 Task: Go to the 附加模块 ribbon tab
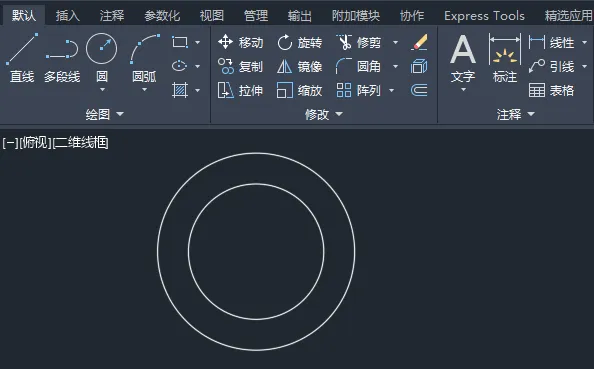(356, 16)
